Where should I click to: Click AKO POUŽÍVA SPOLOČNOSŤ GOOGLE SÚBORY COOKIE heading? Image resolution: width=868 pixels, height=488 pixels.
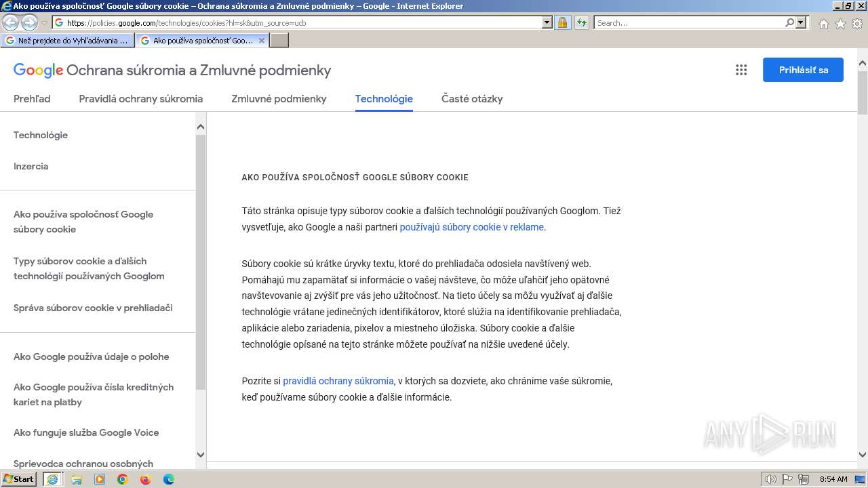[355, 178]
